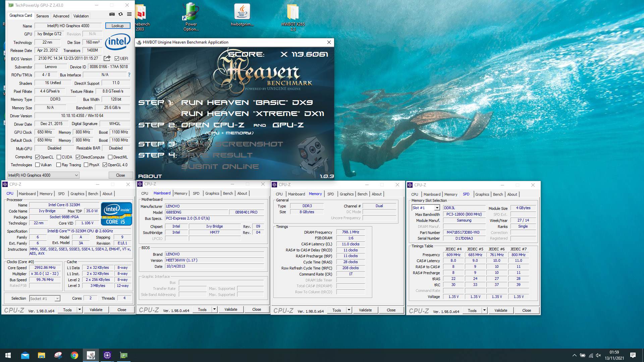This screenshot has width=644, height=362.
Task: Open Bench tab in CPU-Z CPU window
Action: tap(93, 194)
